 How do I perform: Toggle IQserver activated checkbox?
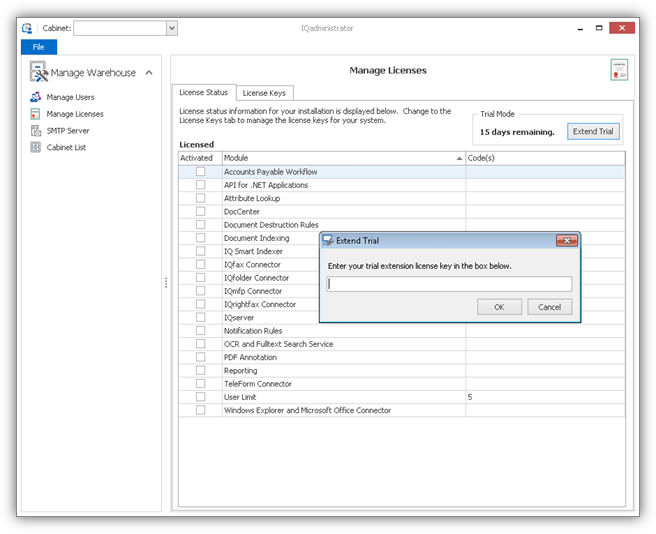[x=201, y=317]
